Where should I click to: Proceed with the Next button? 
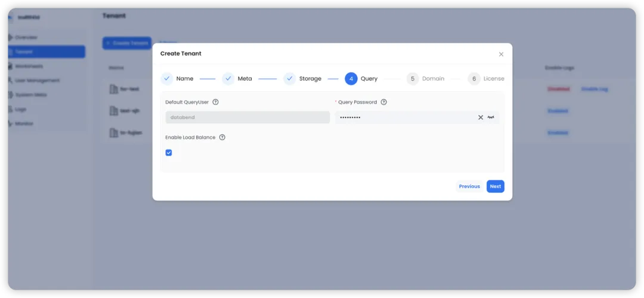pyautogui.click(x=496, y=187)
